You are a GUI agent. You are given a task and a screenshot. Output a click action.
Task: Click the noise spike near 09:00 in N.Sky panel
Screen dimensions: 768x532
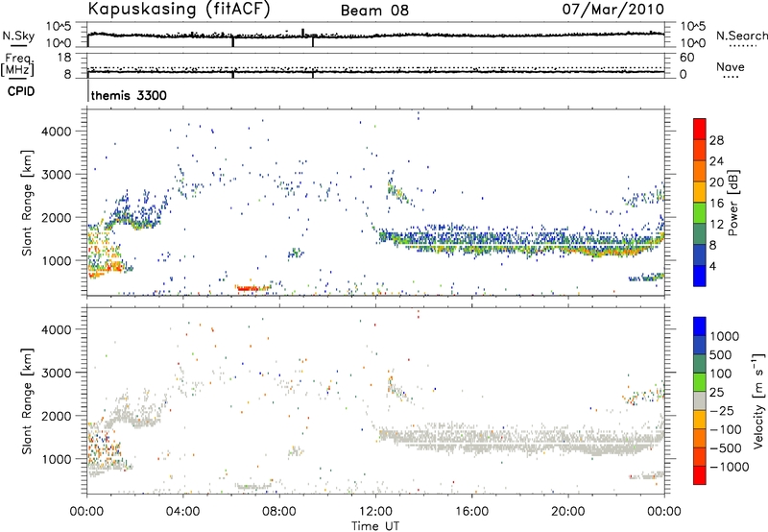click(x=302, y=33)
